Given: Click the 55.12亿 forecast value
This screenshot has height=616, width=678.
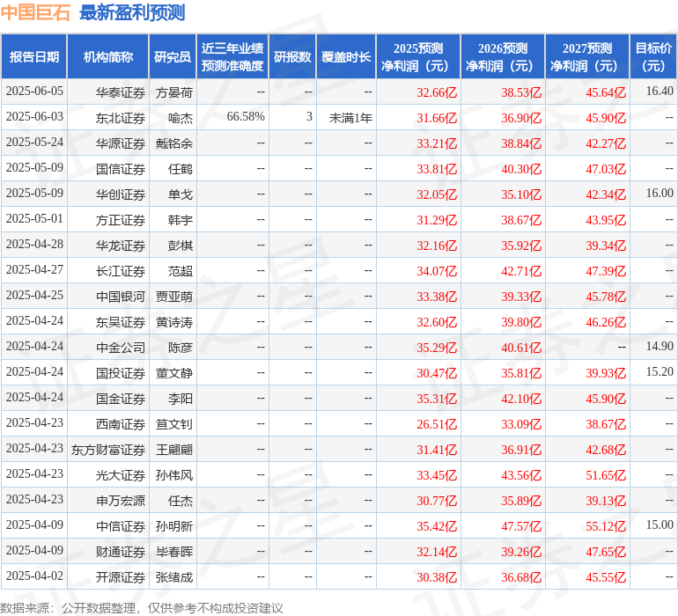Looking at the screenshot, I should [606, 526].
